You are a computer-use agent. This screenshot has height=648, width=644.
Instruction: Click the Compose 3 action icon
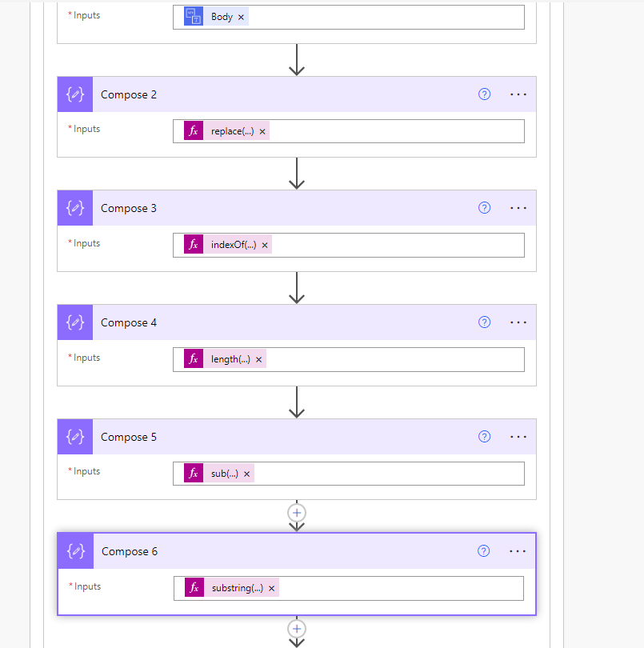click(74, 208)
